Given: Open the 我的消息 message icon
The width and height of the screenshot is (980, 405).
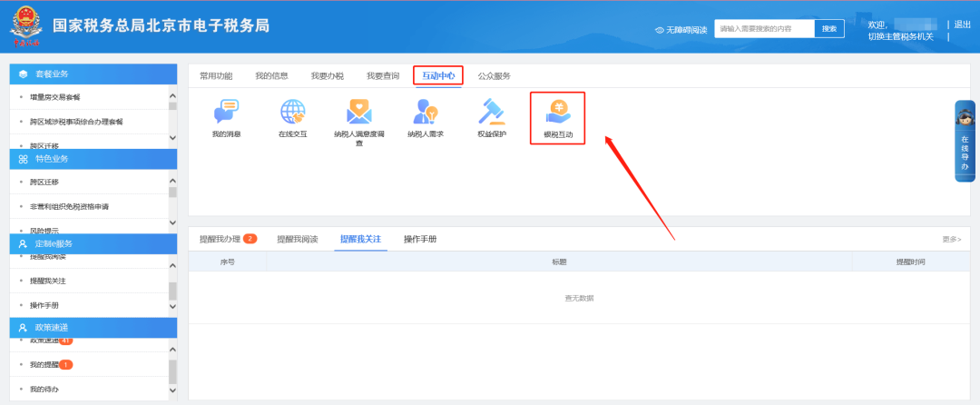Looking at the screenshot, I should (x=226, y=112).
